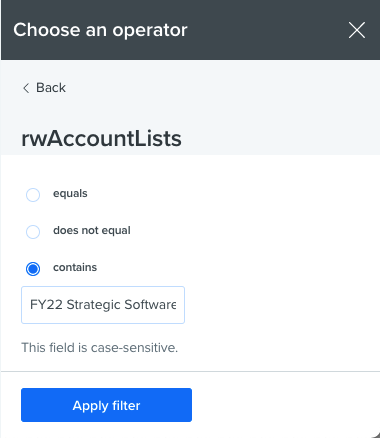380x438 pixels.
Task: Click the 'does not equal' option label
Action: coord(92,230)
